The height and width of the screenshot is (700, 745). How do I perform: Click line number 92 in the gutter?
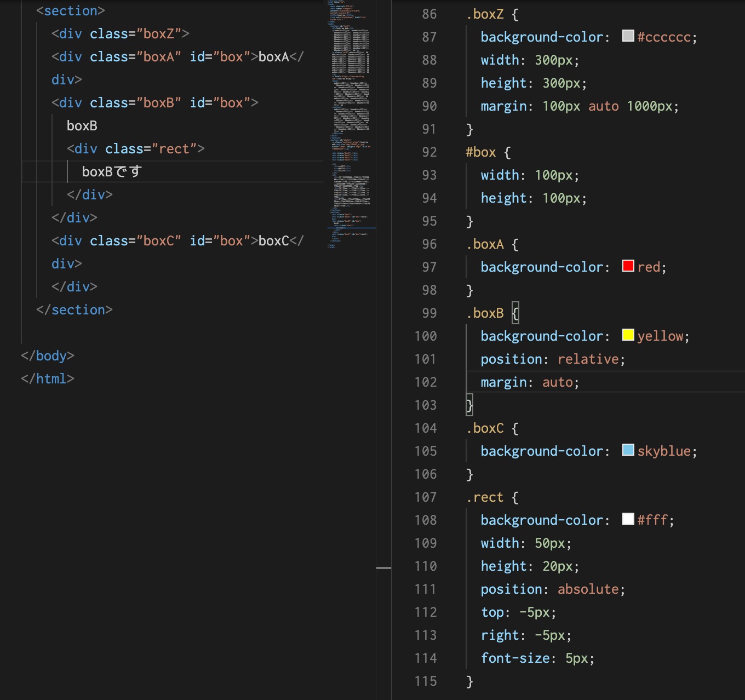tap(429, 152)
